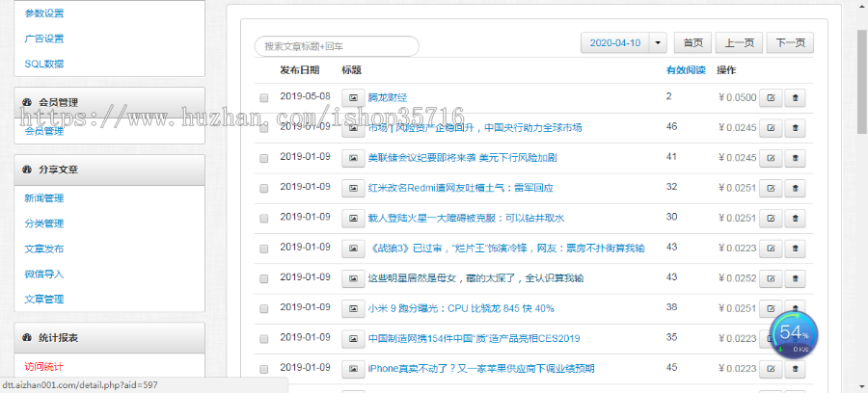This screenshot has height=393, width=868.
Task: Open 文章管理 in the sidebar
Action: pos(44,300)
